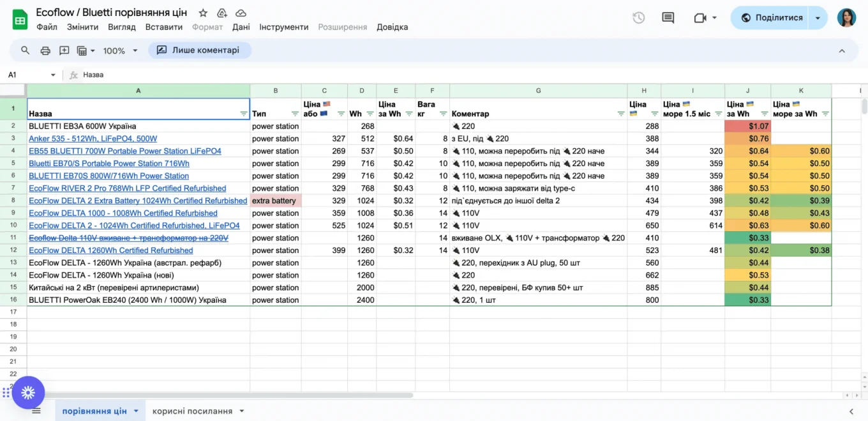Screen dimensions: 868x421
Task: Open the Anker 535 product link
Action: 93,139
